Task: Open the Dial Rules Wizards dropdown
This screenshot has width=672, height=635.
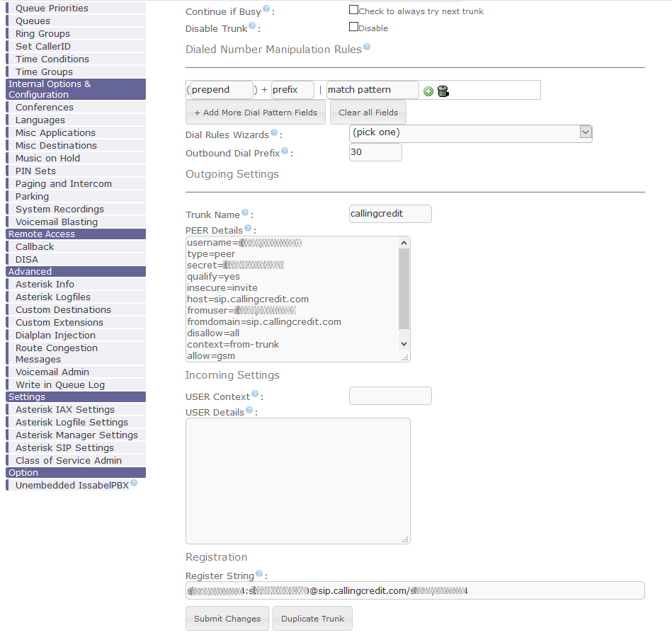Action: point(470,132)
